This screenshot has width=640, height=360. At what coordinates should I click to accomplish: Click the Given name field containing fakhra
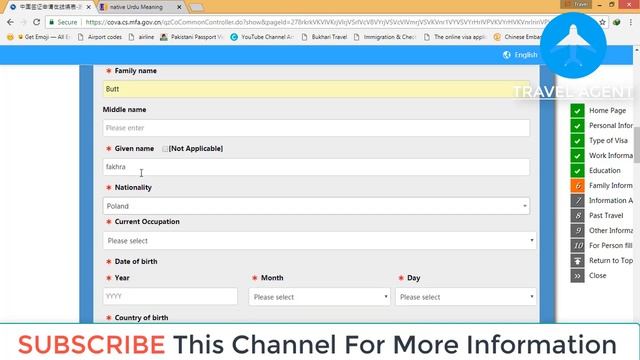pyautogui.click(x=316, y=167)
